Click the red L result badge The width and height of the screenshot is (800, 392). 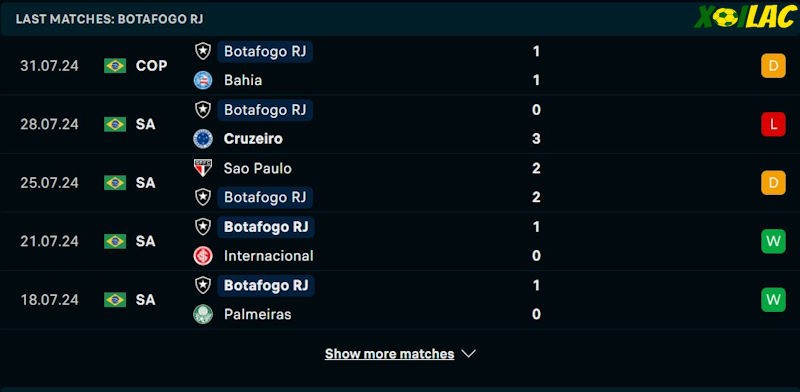773,124
